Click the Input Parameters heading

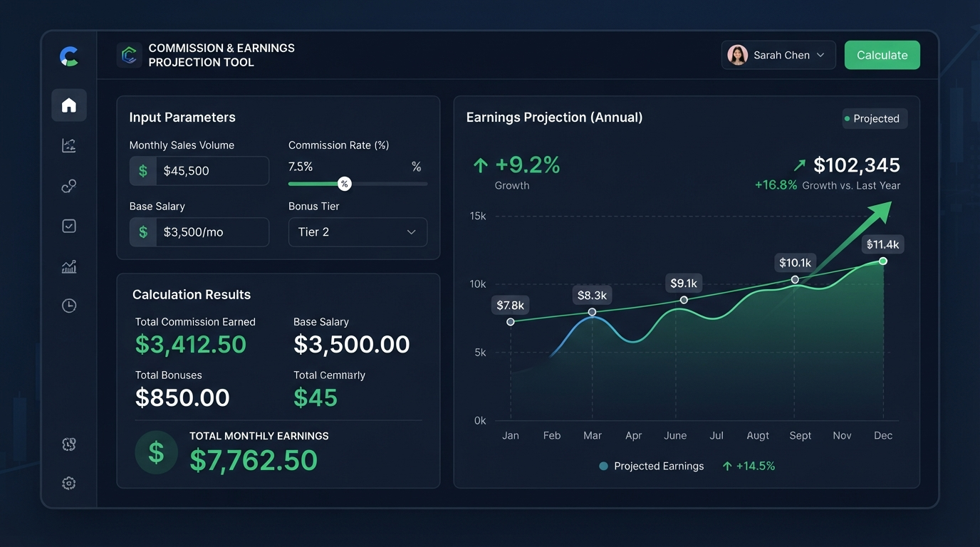coord(182,118)
